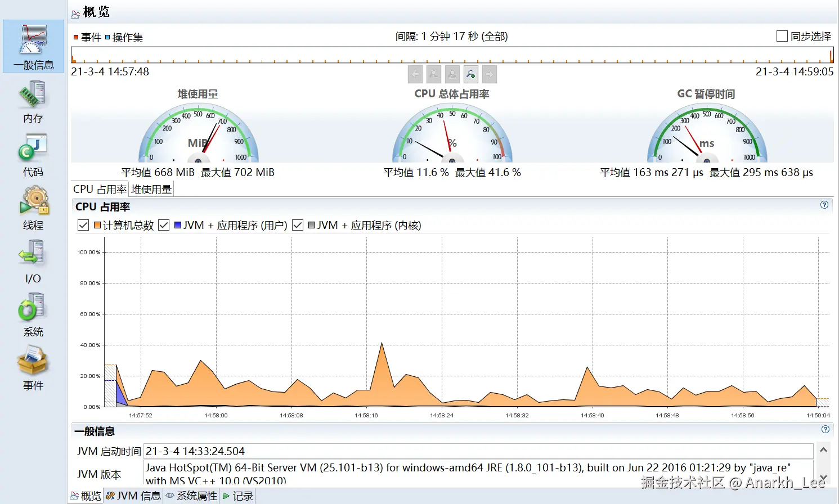Viewport: 839px width, 504px height.
Task: Open the 事件 events sidebar section
Action: (33, 369)
